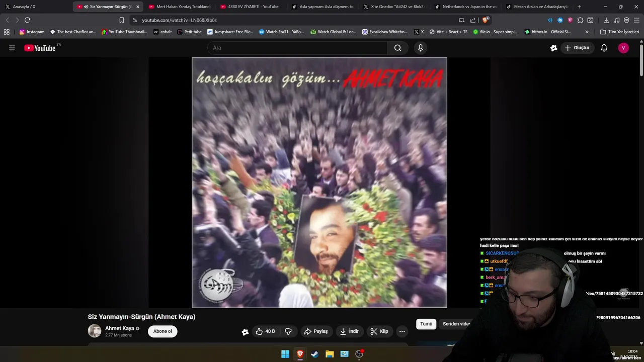Mute the Siz Yanmayın tab audio icon
This screenshot has width=644, height=362.
tap(86, 7)
